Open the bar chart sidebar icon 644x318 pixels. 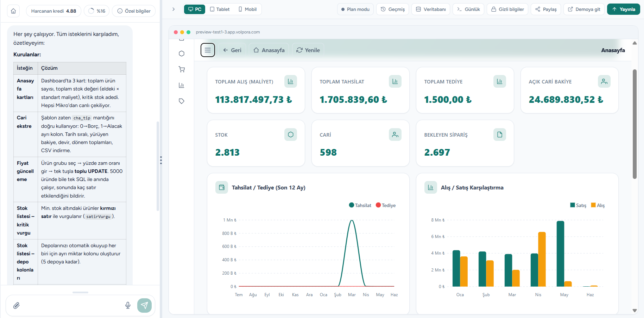182,85
